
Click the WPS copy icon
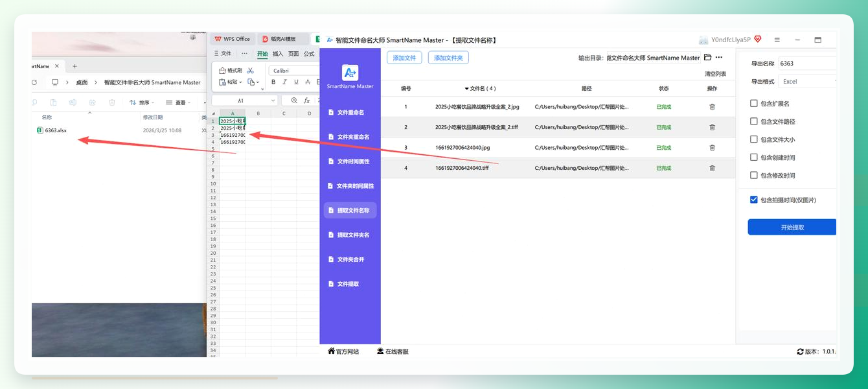[x=251, y=82]
